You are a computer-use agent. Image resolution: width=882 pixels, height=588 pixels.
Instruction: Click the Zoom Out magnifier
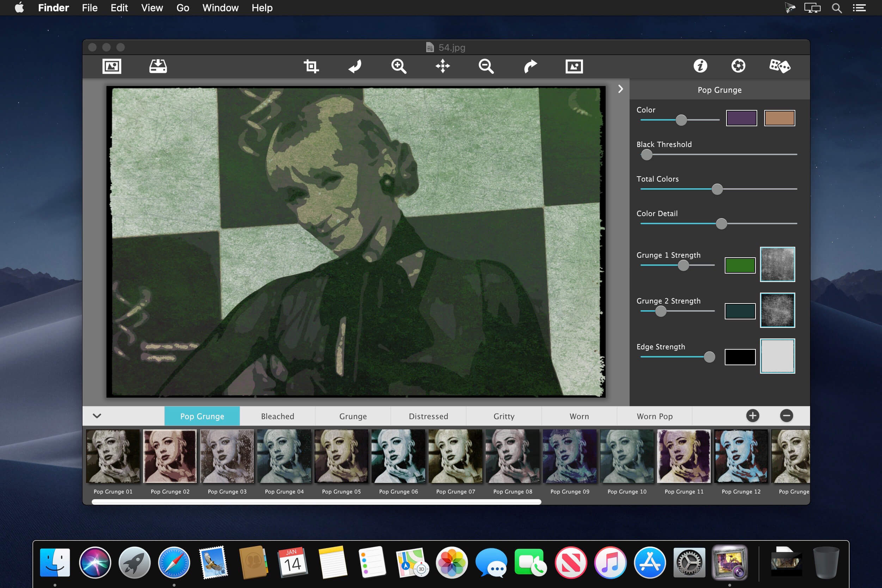pos(486,66)
